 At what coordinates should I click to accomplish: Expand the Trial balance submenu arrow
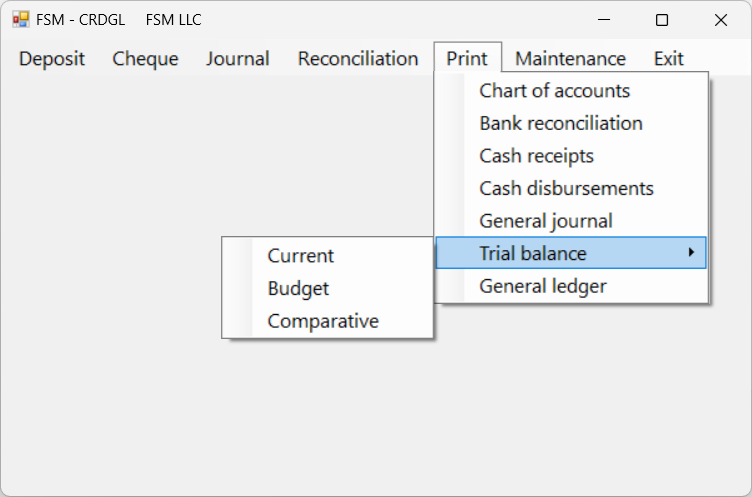(x=691, y=253)
